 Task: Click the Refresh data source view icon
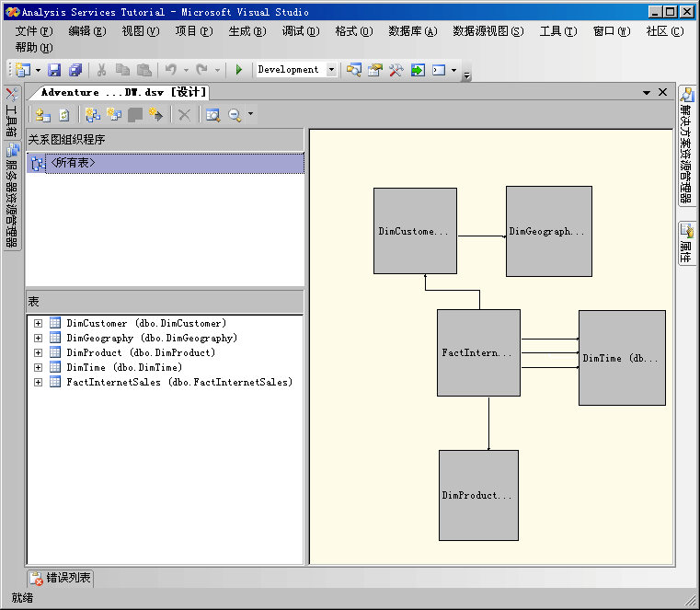(x=64, y=115)
